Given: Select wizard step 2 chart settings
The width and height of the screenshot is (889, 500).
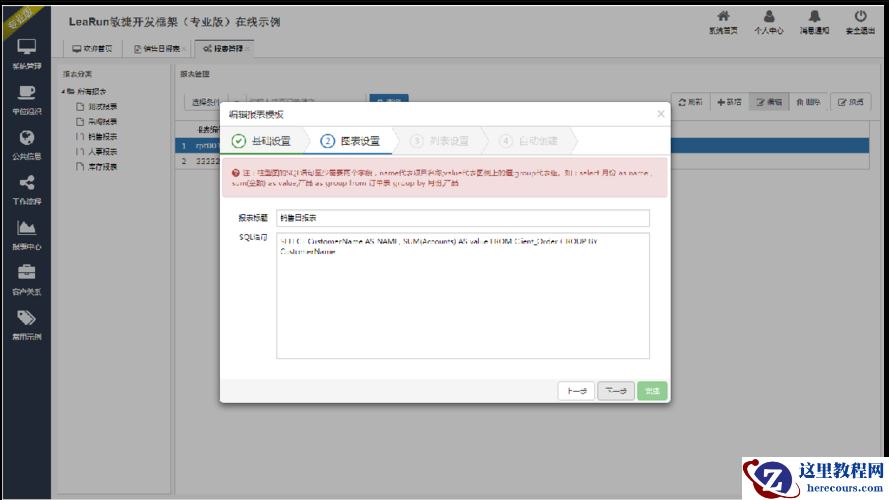Looking at the screenshot, I should [350, 141].
